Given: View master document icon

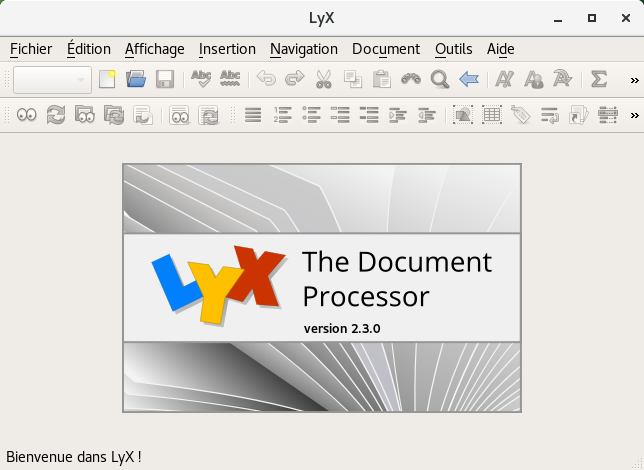Looking at the screenshot, I should 85,115.
